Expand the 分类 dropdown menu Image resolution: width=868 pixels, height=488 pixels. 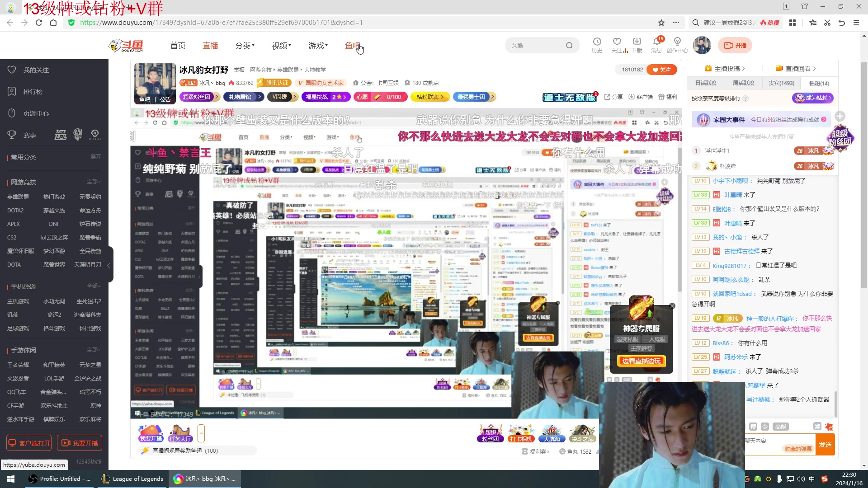click(x=245, y=46)
